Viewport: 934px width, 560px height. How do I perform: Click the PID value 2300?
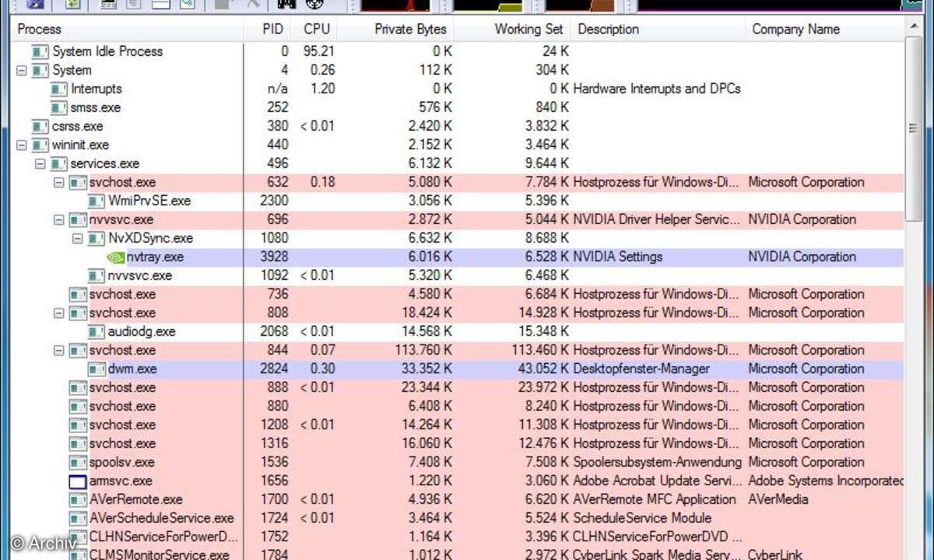(x=275, y=201)
